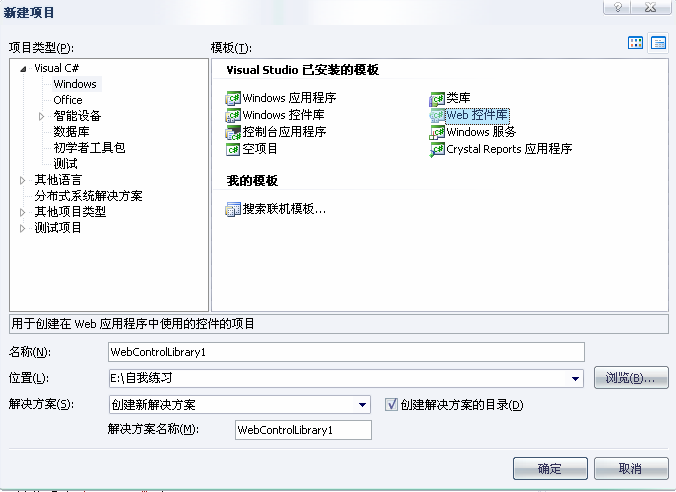Select 测试 under Visual C#

(65, 164)
